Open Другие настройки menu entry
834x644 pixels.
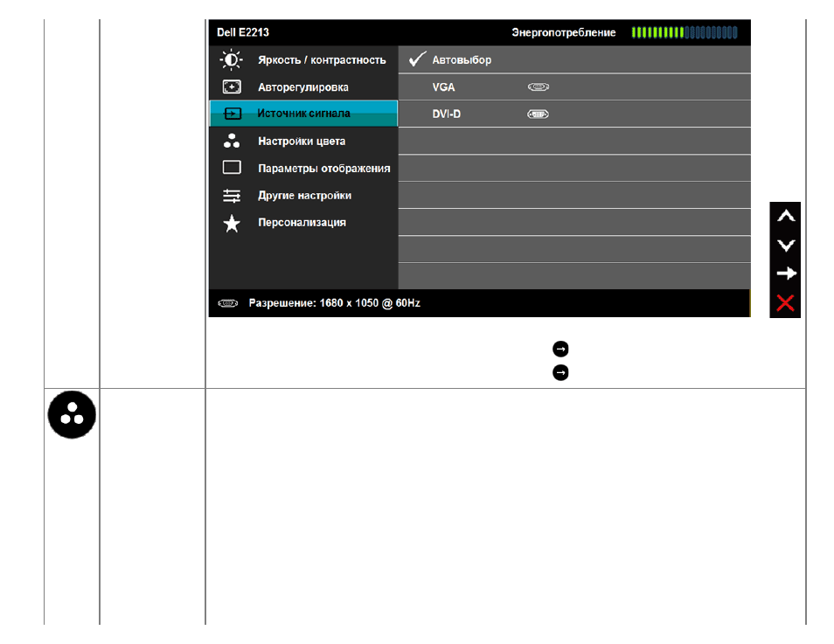(303, 195)
